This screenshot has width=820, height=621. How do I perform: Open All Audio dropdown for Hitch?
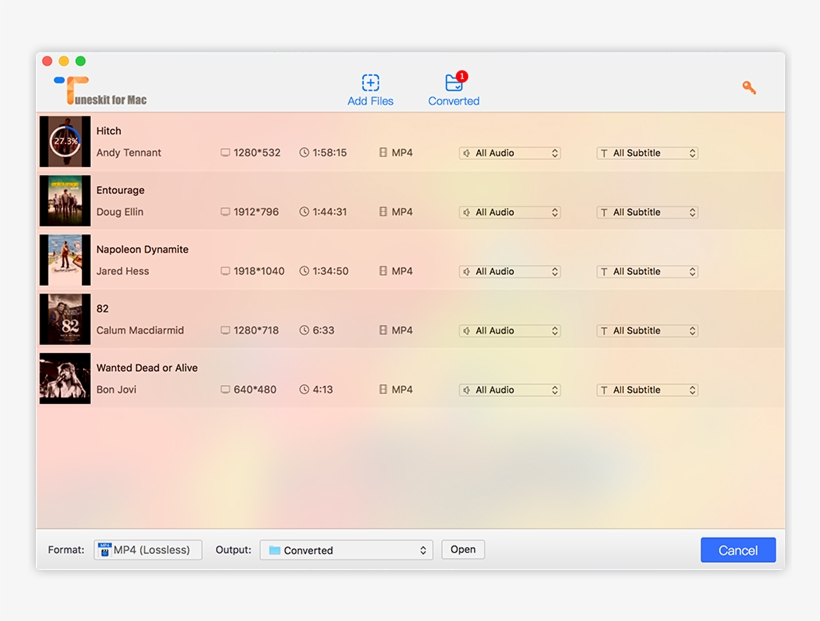pyautogui.click(x=510, y=153)
